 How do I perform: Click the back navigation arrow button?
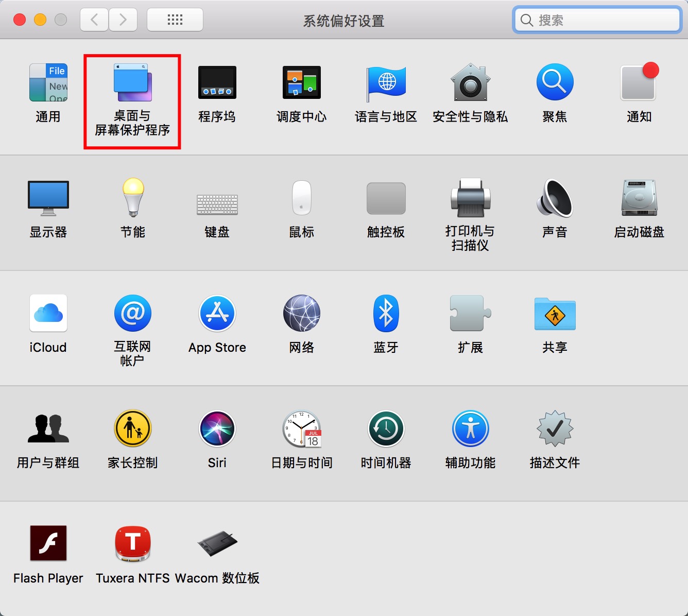[x=94, y=20]
